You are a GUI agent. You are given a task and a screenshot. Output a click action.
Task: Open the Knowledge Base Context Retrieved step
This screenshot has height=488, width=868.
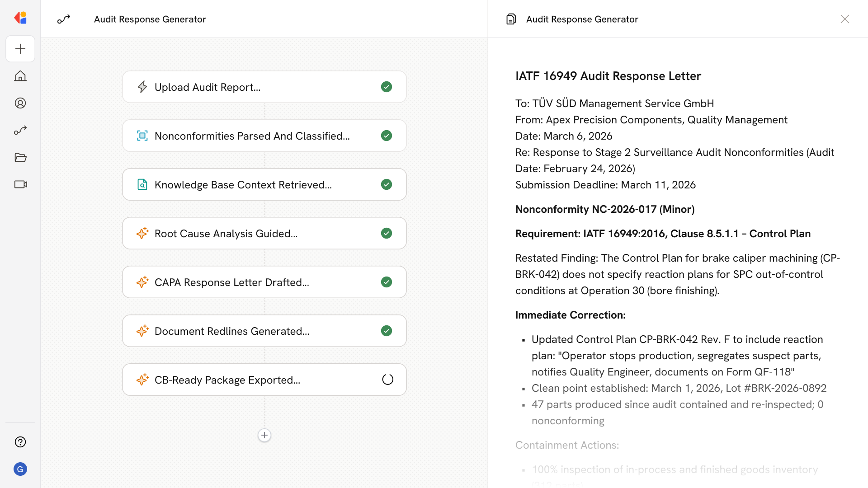(243, 185)
